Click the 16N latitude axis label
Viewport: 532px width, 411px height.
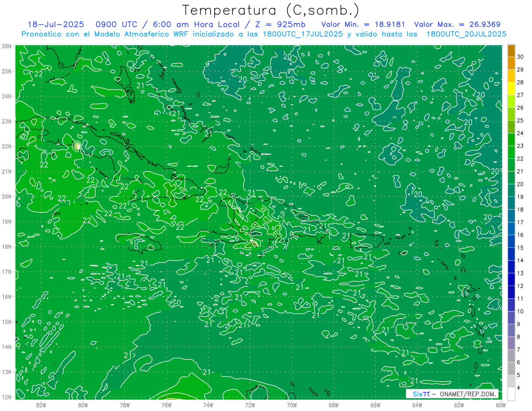6,297
